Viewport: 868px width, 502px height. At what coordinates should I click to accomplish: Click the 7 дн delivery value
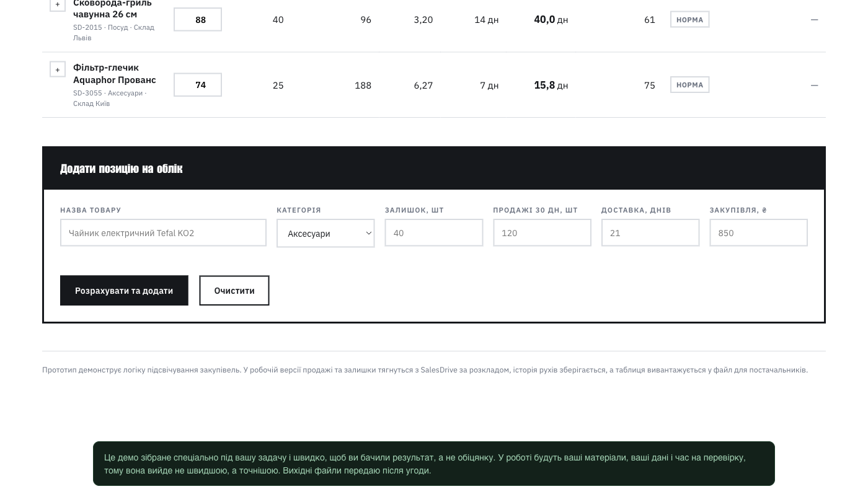(x=489, y=86)
